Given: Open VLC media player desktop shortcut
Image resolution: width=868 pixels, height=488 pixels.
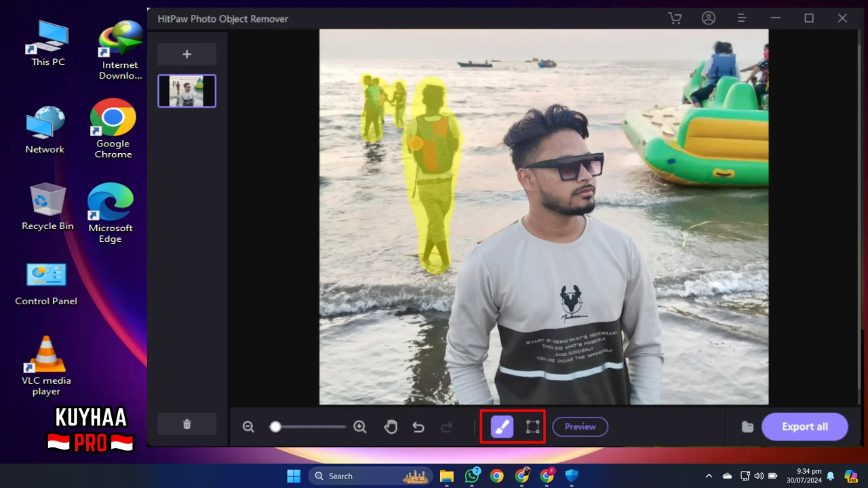Looking at the screenshot, I should (46, 366).
